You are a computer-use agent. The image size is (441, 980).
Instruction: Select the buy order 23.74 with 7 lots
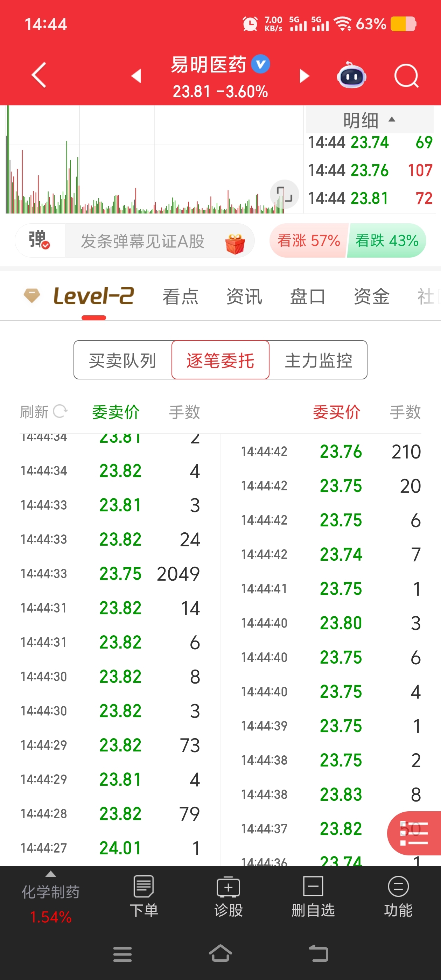pos(331,554)
